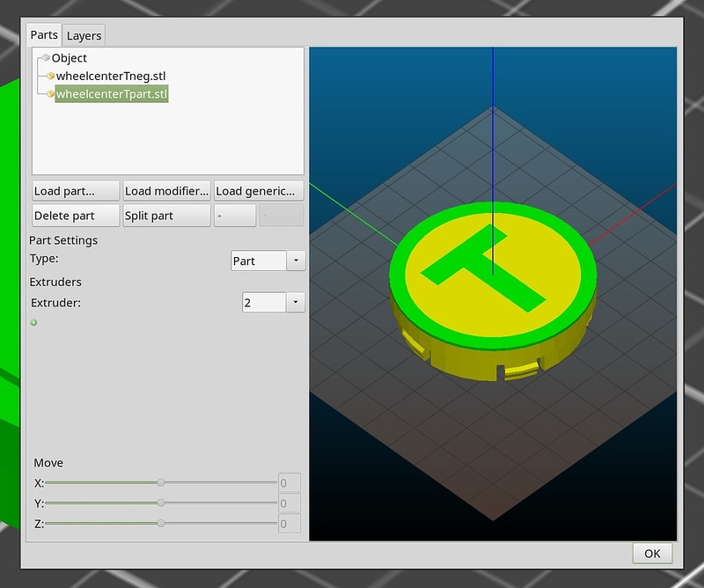
Task: Switch to the Layers tab
Action: 84,35
